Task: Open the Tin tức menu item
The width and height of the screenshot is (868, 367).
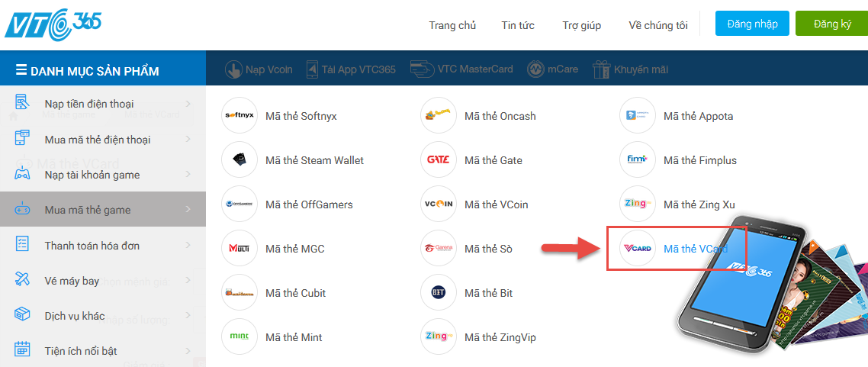Action: (x=518, y=25)
